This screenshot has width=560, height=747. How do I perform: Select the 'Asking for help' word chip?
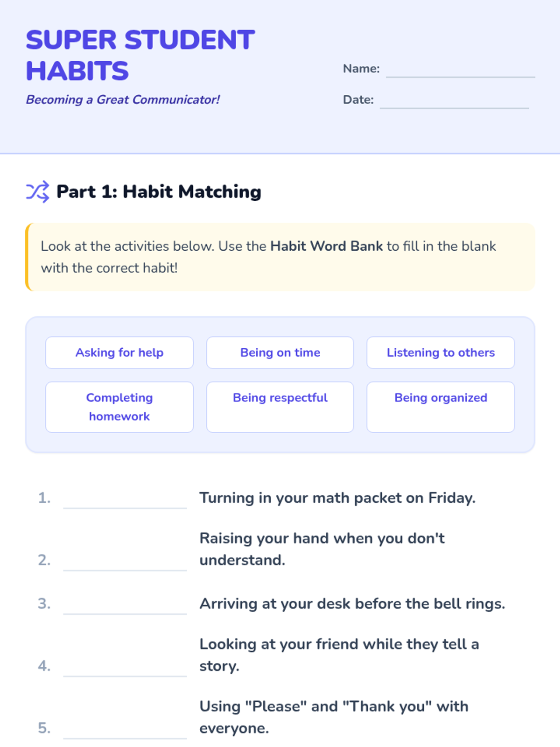(119, 352)
